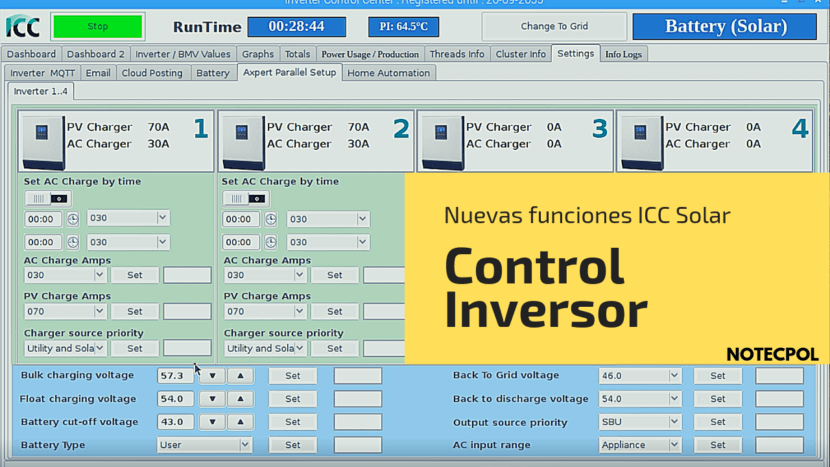Switch to the Dashboard 2 tab
The image size is (830, 467).
[96, 54]
